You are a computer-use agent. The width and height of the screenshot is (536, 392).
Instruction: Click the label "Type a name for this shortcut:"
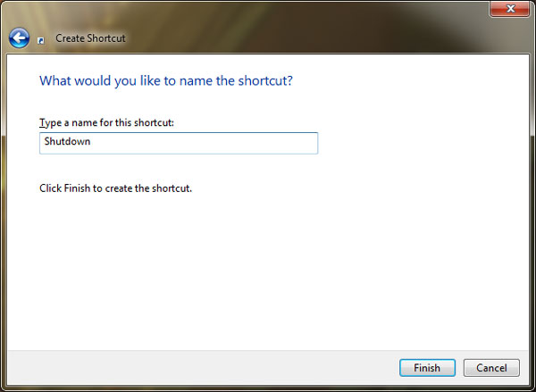pyautogui.click(x=106, y=122)
